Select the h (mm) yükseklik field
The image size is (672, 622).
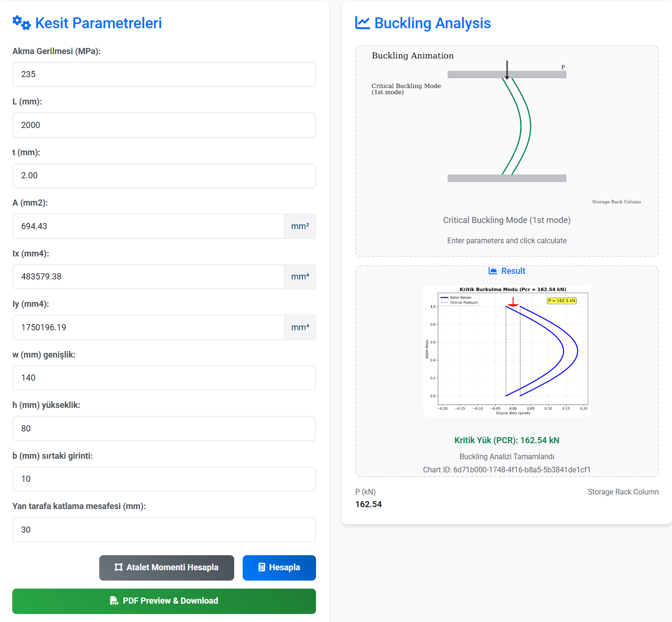(x=164, y=429)
